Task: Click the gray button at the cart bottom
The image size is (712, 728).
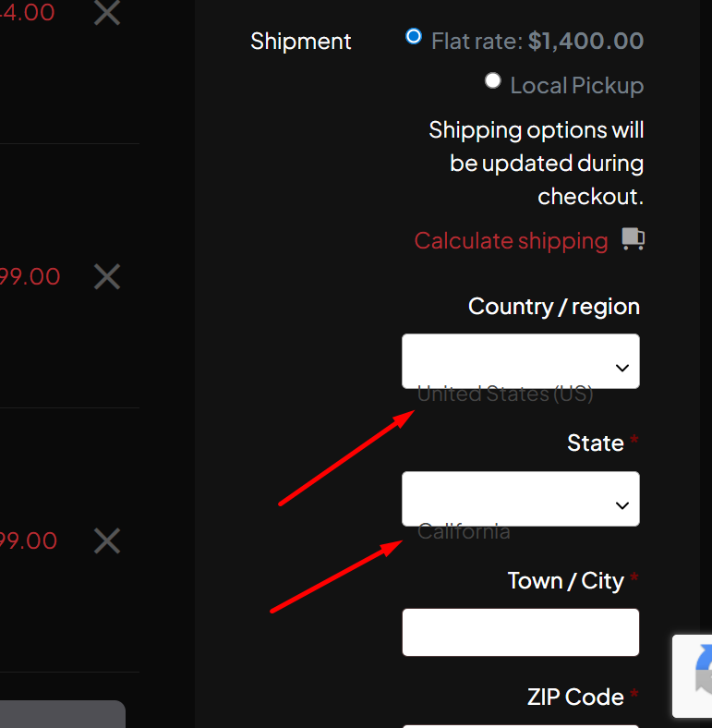Action: [x=61, y=714]
